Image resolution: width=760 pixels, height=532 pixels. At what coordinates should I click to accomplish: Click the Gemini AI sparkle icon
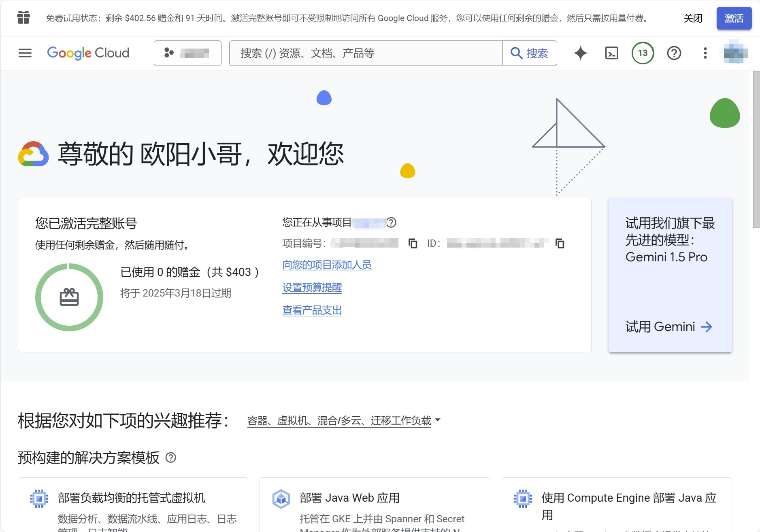pos(580,53)
